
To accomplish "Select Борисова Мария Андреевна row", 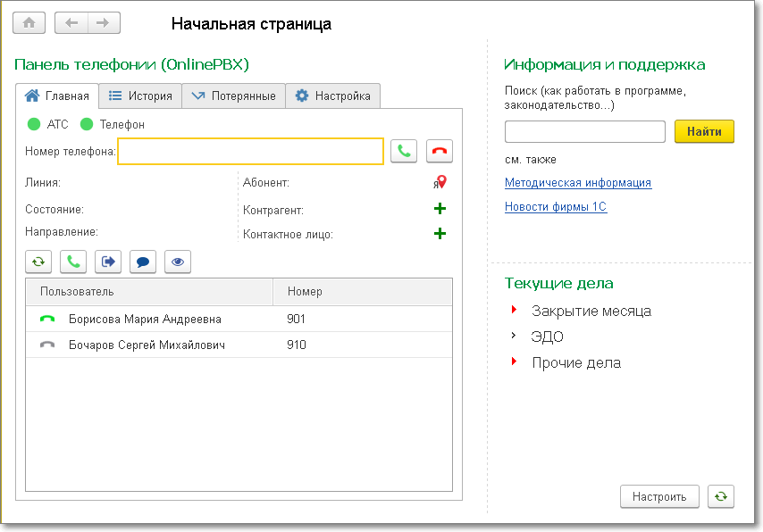I will click(145, 319).
